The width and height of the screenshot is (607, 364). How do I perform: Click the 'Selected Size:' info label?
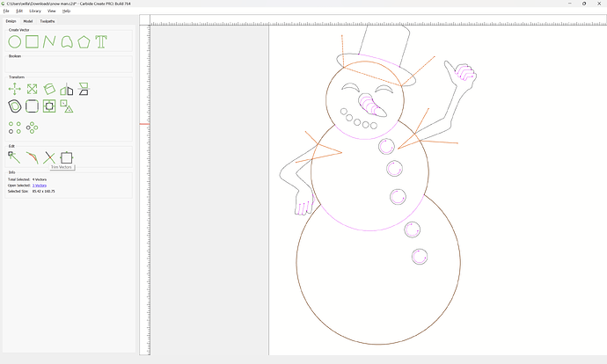coord(18,191)
